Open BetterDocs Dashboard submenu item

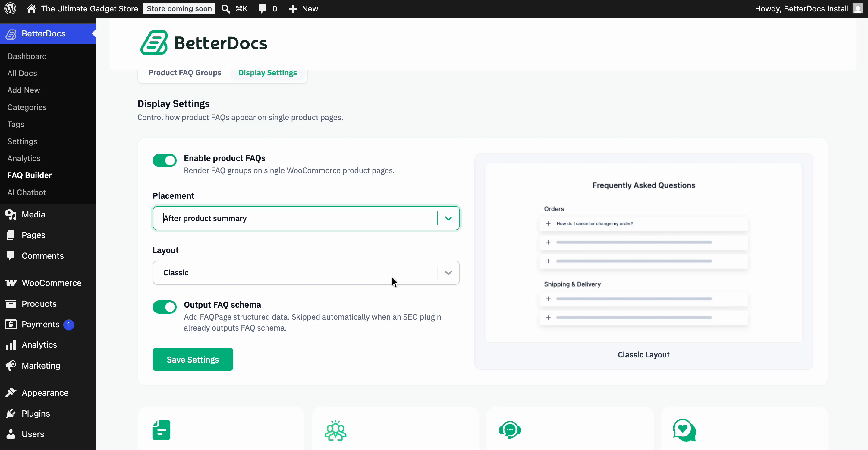click(x=27, y=56)
